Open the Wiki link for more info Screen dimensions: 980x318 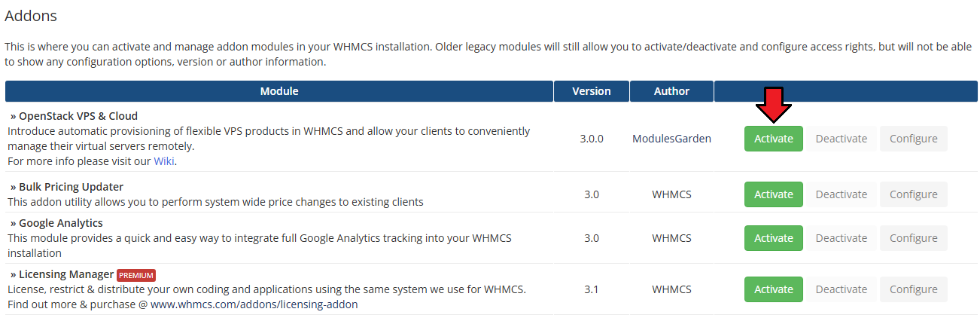164,161
